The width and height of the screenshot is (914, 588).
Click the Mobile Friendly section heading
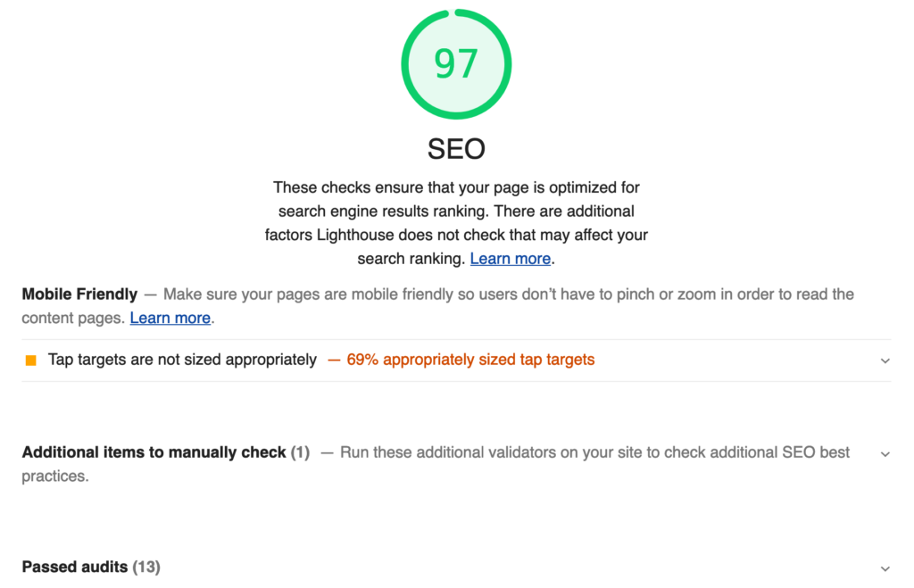coord(79,294)
